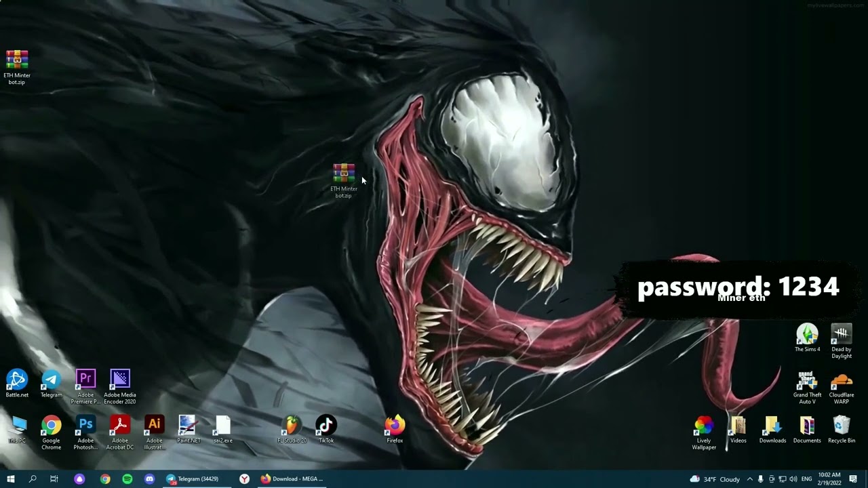Open the Meet Now tray icon
868x488 pixels.
(771, 479)
